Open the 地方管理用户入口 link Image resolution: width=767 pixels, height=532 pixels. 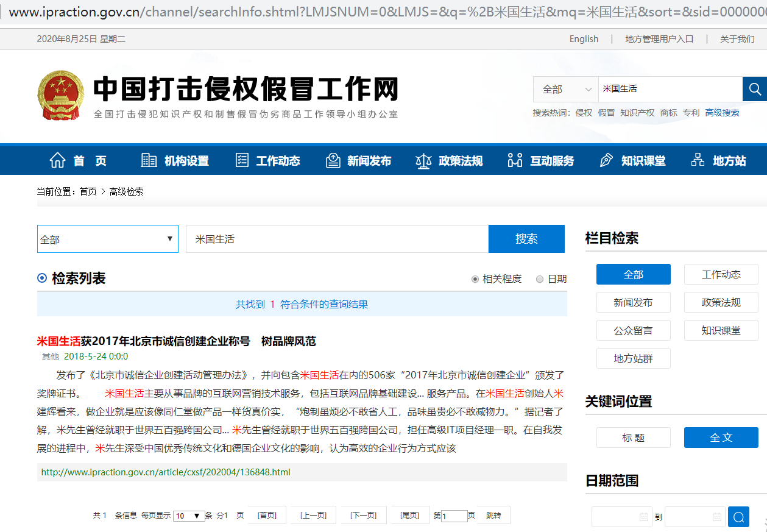659,39
